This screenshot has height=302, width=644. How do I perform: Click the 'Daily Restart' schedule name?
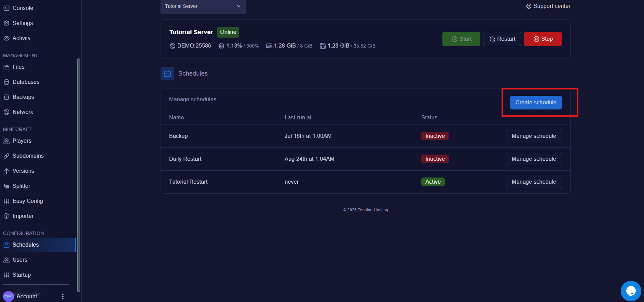(x=185, y=159)
